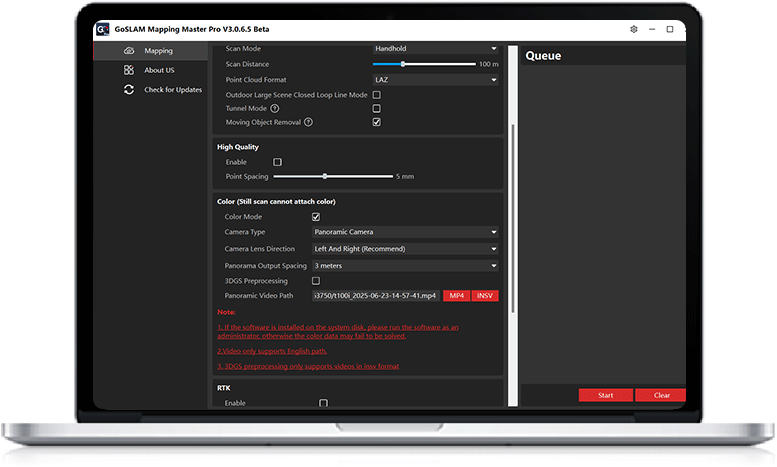This screenshot has height=467, width=777.
Task: Open the Point Cloud Format LAZ dropdown
Action: click(x=436, y=80)
